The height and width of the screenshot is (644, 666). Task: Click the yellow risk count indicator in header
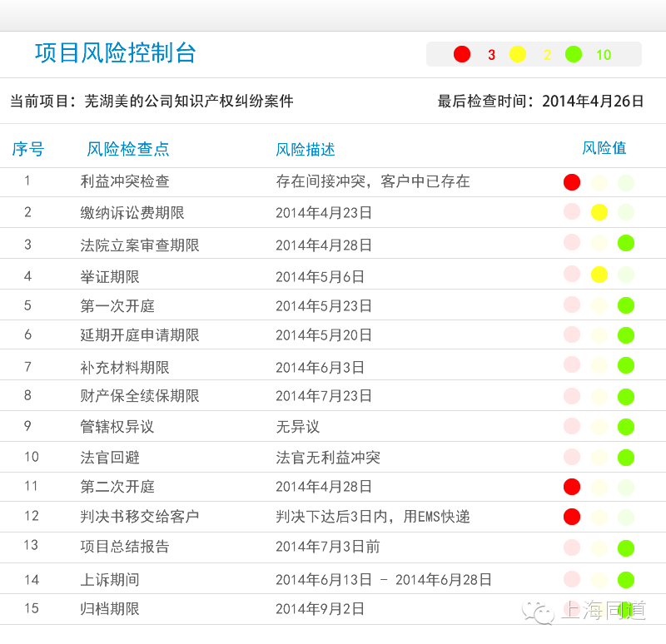(517, 54)
